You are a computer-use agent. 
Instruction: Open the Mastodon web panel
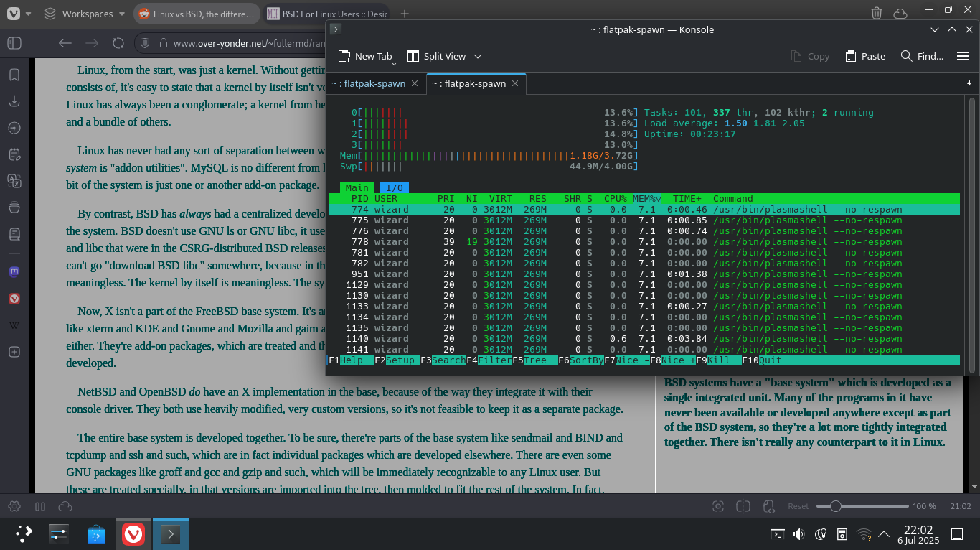coord(14,272)
